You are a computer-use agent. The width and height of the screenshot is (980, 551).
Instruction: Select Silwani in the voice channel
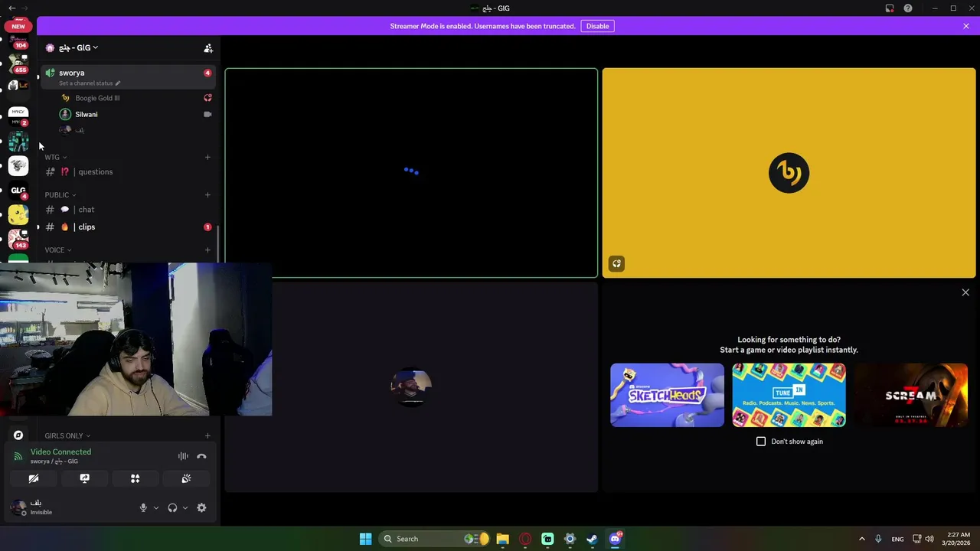135,114
